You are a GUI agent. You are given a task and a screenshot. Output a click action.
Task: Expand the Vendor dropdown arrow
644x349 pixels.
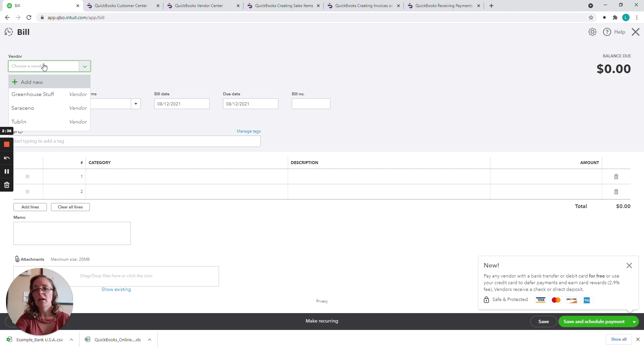click(x=85, y=66)
